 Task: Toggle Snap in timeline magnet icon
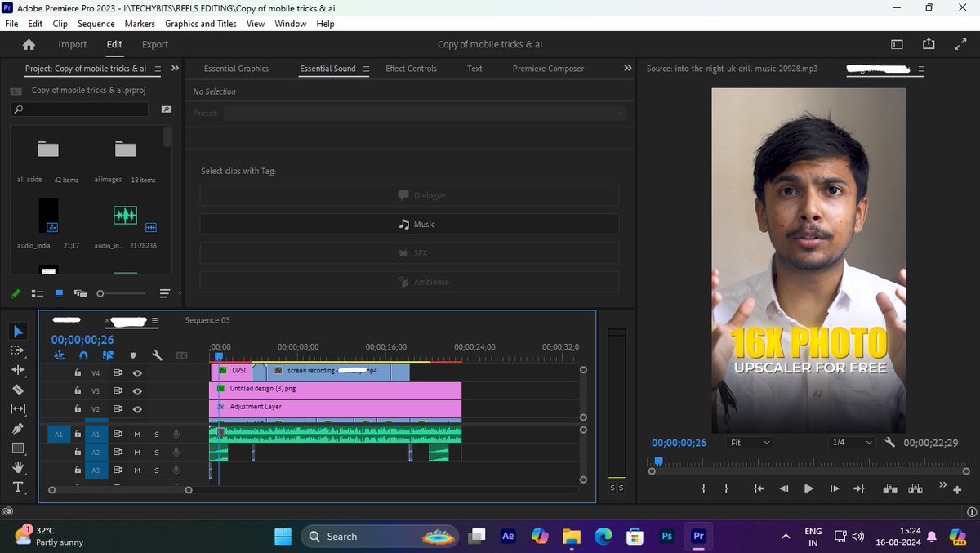click(83, 355)
